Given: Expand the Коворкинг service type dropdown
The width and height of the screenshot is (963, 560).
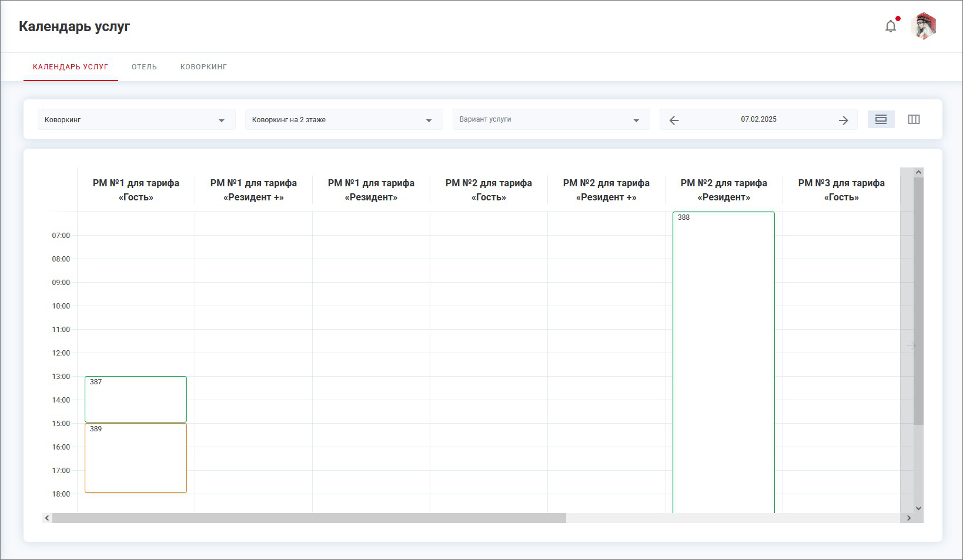Looking at the screenshot, I should (136, 120).
